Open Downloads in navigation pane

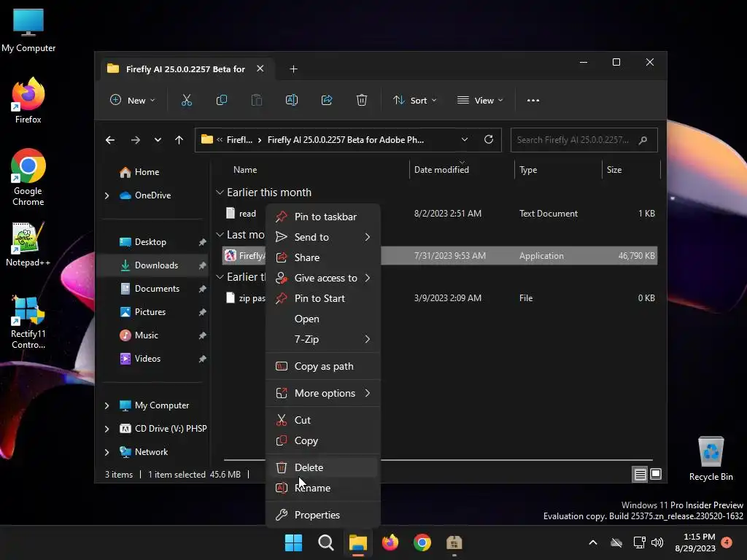coord(152,265)
